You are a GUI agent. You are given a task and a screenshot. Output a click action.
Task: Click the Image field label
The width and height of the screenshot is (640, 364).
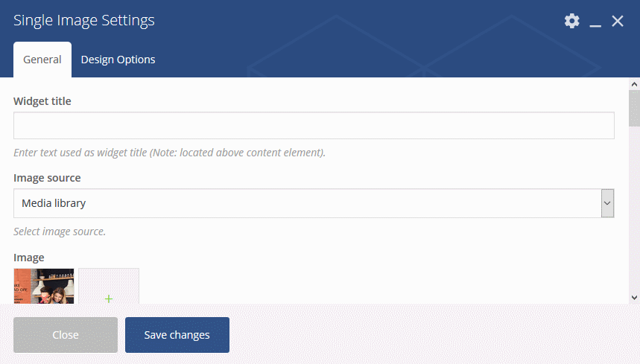[x=28, y=258]
